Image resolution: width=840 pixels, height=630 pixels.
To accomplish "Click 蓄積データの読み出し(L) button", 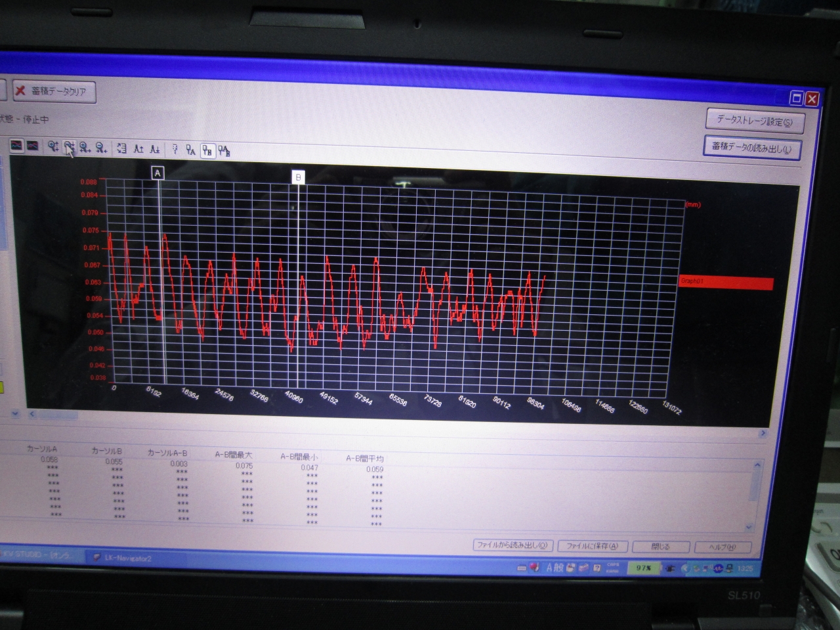I will click(x=752, y=148).
